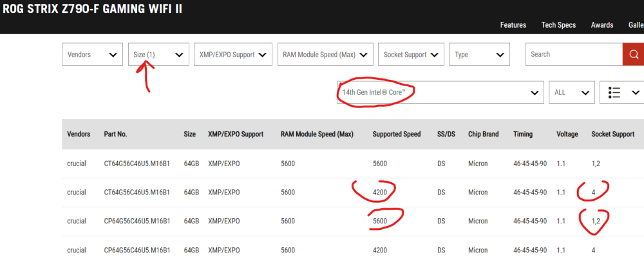Open the Vendors filter dropdown
Viewport: 644px width, 264px height.
click(x=92, y=54)
